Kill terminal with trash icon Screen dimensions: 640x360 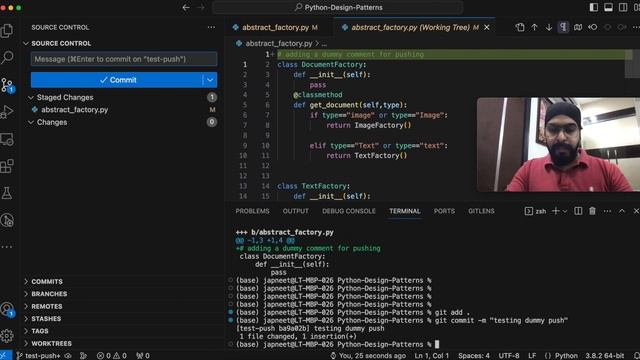coord(592,211)
